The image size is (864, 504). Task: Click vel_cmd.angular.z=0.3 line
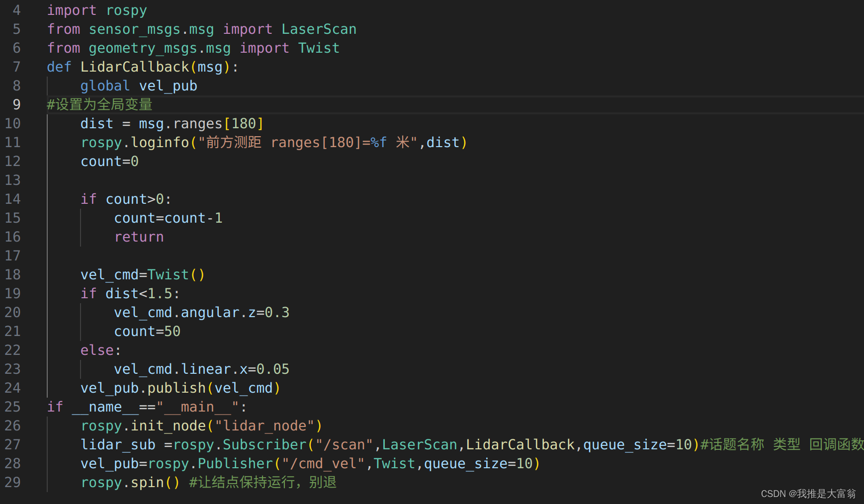pos(201,313)
